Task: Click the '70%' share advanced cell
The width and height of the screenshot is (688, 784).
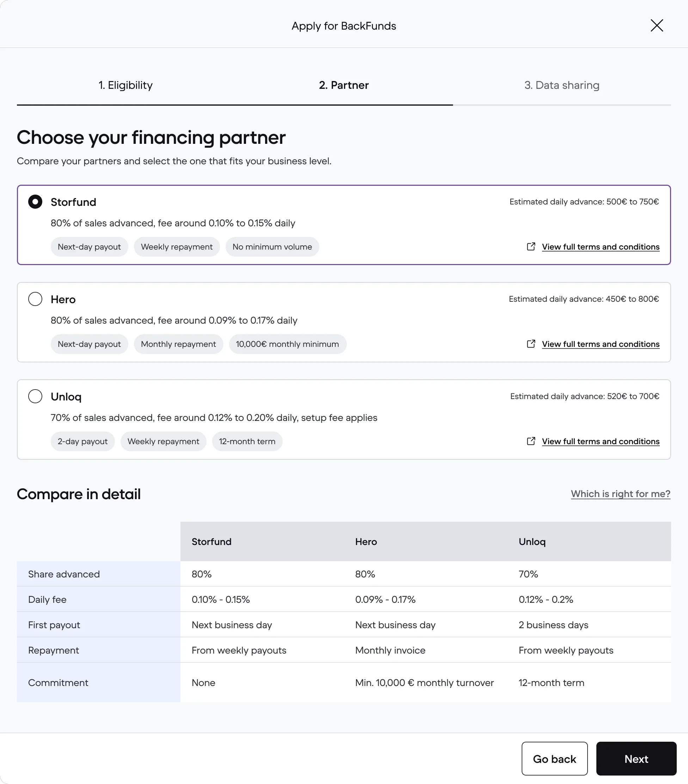Action: (x=528, y=574)
